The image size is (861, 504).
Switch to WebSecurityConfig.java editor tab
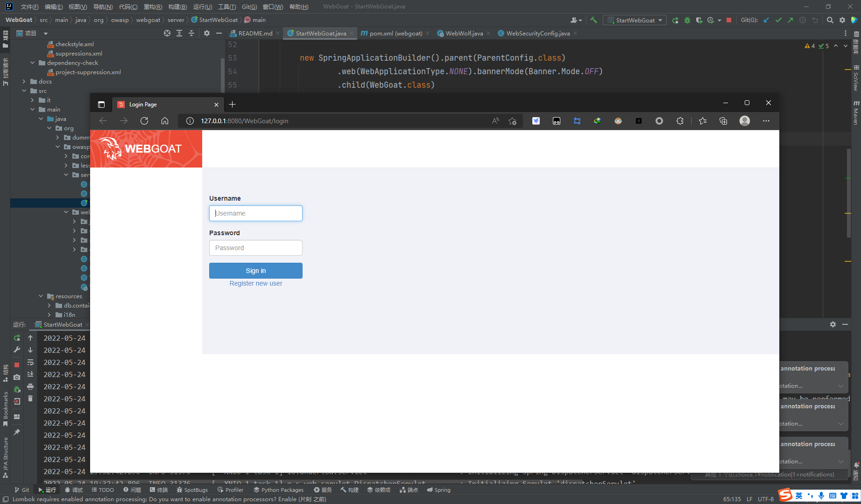pos(538,33)
